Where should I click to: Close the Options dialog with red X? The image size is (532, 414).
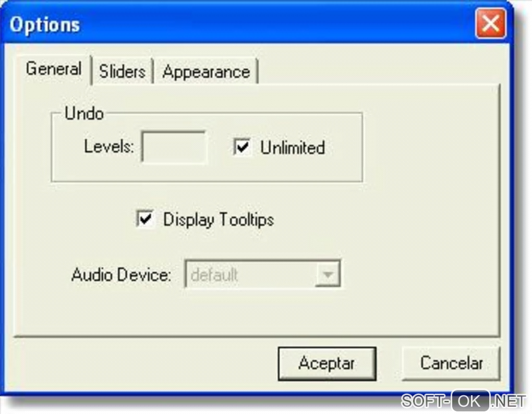[x=491, y=24]
